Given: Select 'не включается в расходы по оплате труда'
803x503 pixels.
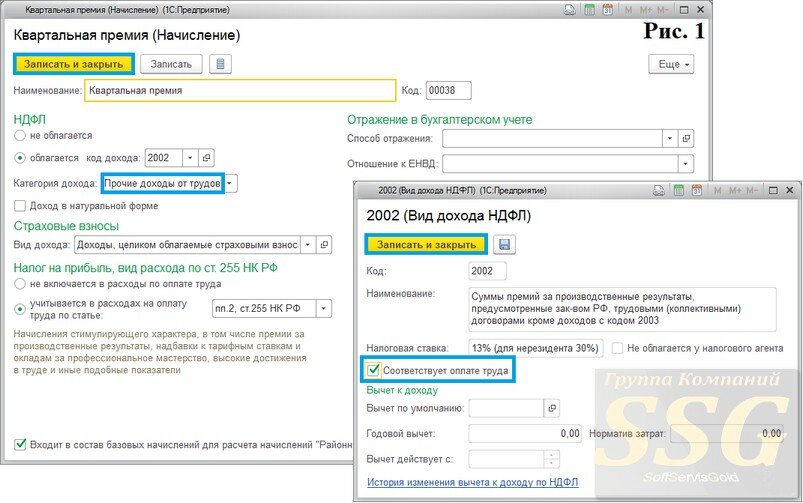Looking at the screenshot, I should [x=19, y=284].
